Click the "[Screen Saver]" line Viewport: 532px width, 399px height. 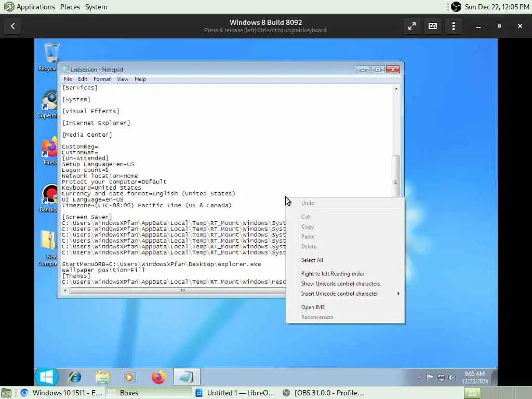[87, 217]
